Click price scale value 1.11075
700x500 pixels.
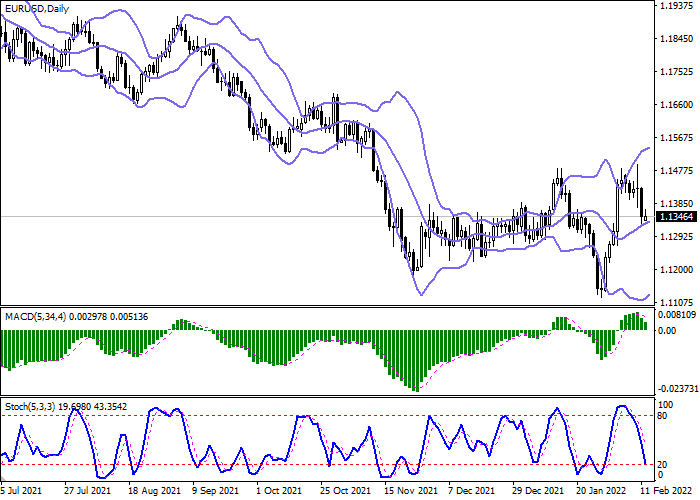tap(677, 303)
